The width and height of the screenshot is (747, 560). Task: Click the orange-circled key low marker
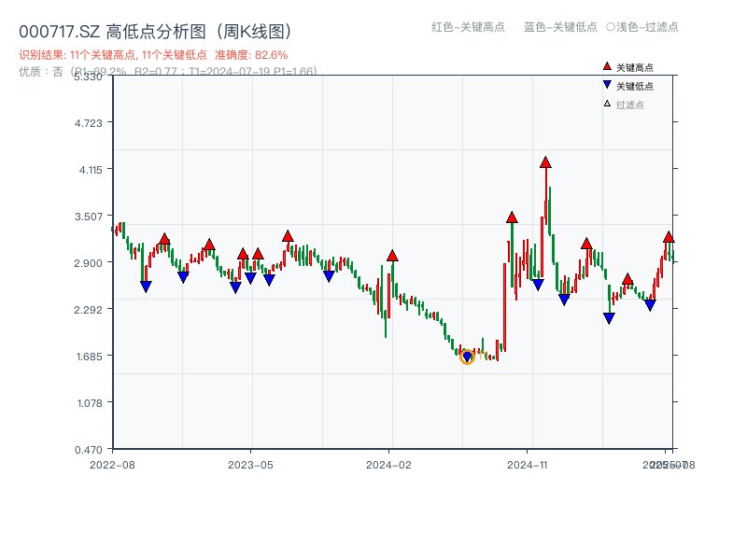467,357
